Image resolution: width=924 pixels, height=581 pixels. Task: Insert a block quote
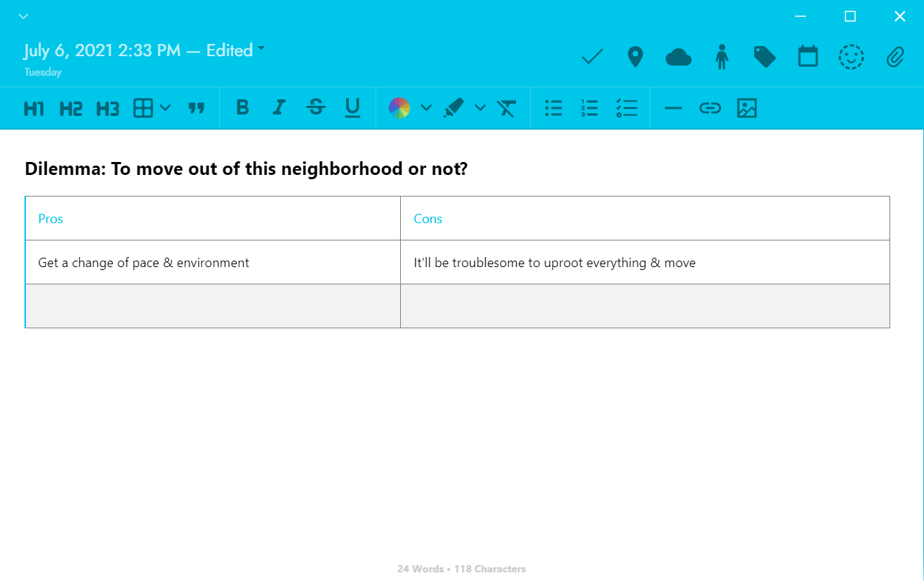click(196, 108)
